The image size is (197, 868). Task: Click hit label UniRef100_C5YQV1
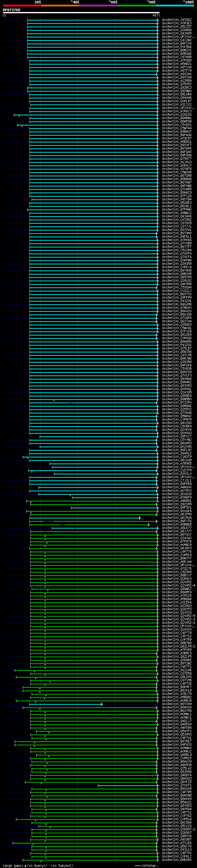(176, 125)
